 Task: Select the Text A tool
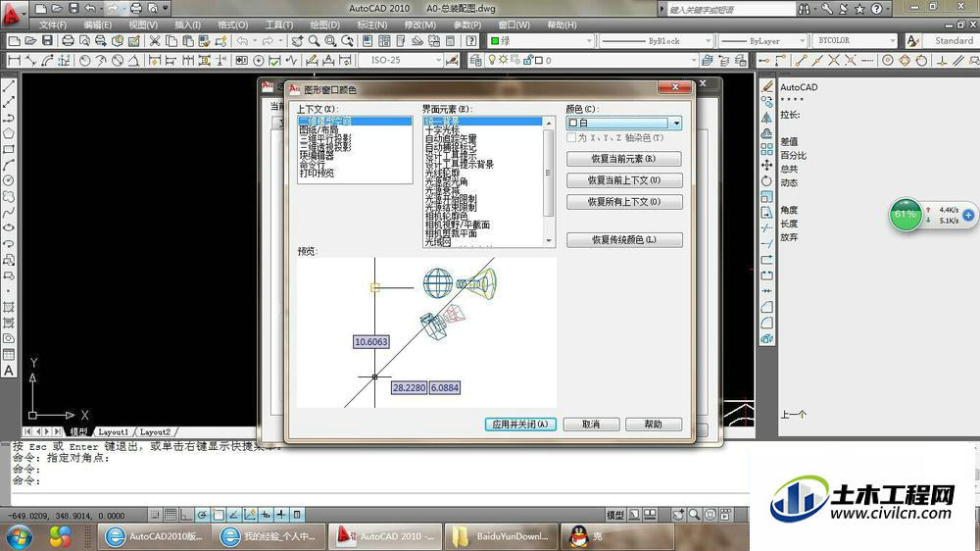tap(9, 371)
